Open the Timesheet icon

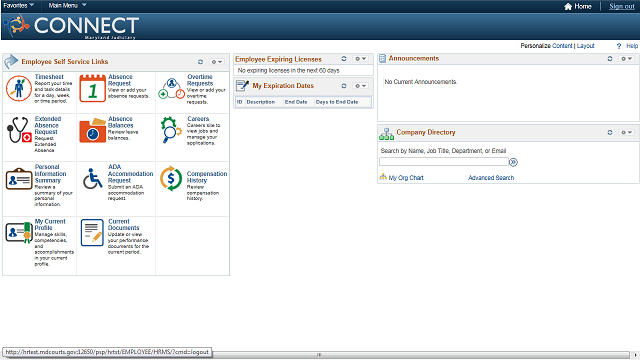(19, 88)
